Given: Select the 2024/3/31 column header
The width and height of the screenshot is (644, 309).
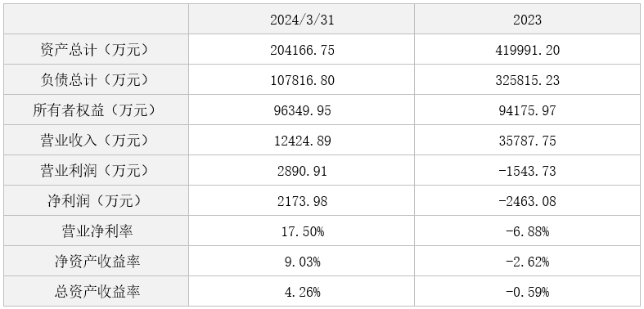Looking at the screenshot, I should click(301, 20).
